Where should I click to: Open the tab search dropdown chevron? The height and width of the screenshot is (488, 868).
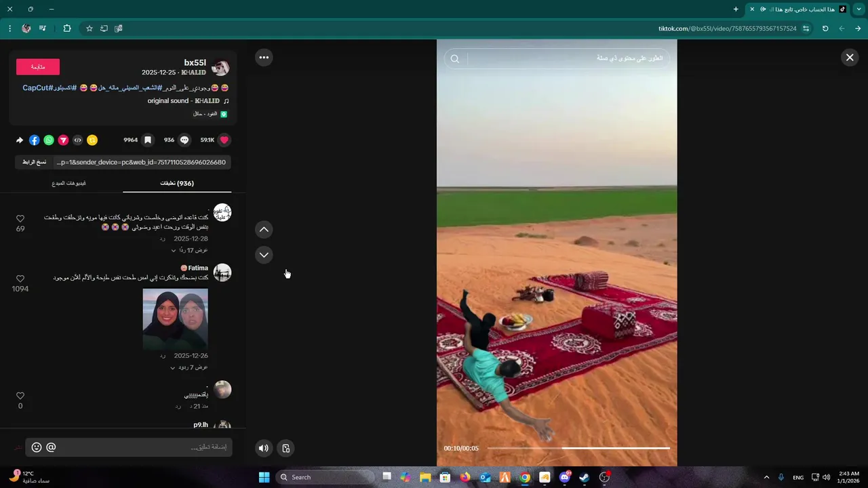tap(859, 9)
